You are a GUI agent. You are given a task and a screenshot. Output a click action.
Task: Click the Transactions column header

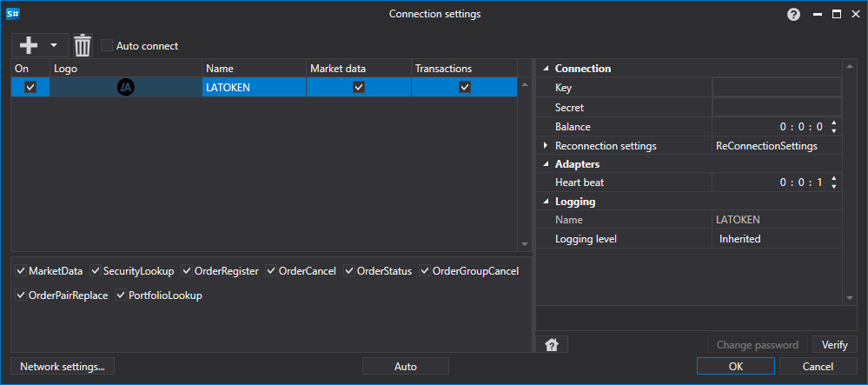tap(465, 69)
